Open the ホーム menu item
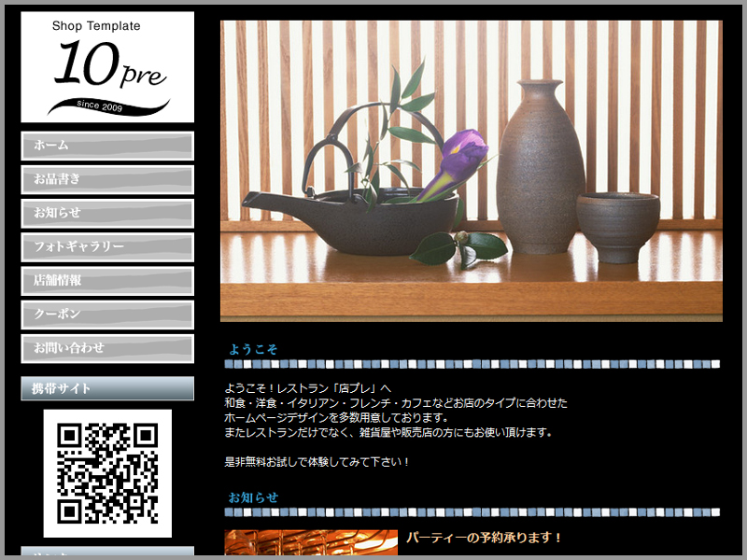Viewport: 747px width, 560px height. pos(107,146)
